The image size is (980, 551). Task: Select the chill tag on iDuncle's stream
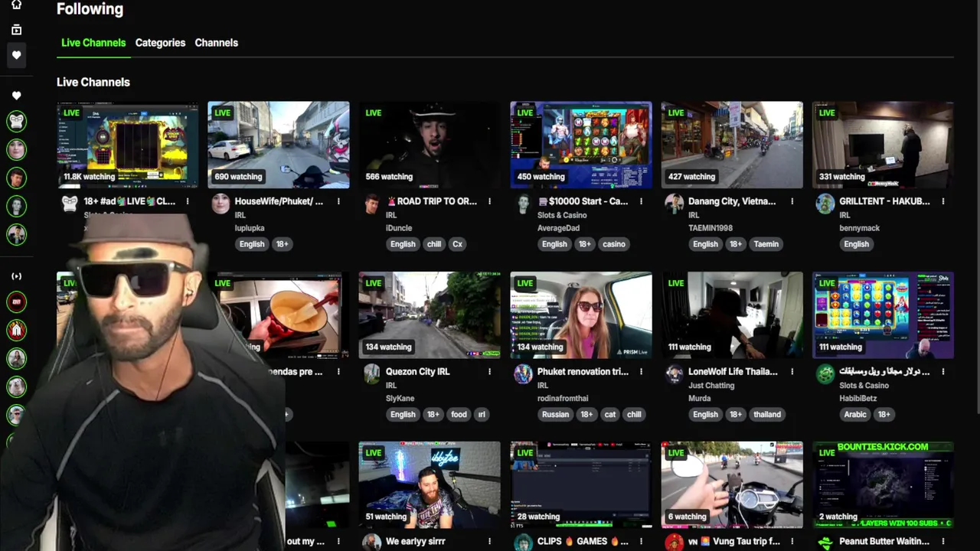point(434,244)
